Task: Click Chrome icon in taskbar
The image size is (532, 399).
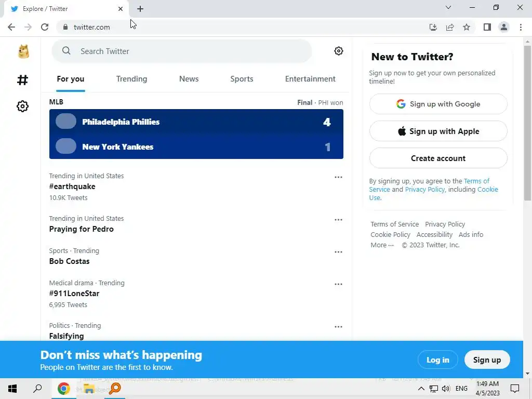Action: coord(63,389)
